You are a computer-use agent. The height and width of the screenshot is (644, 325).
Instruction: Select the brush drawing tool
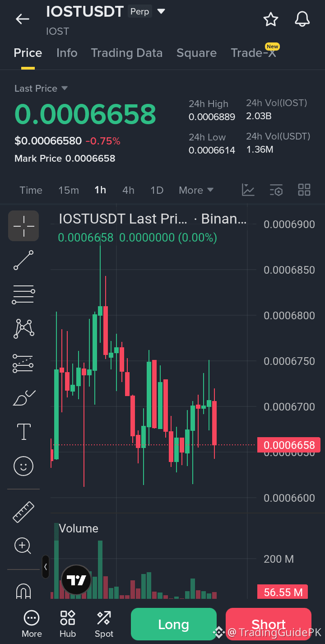(x=23, y=397)
